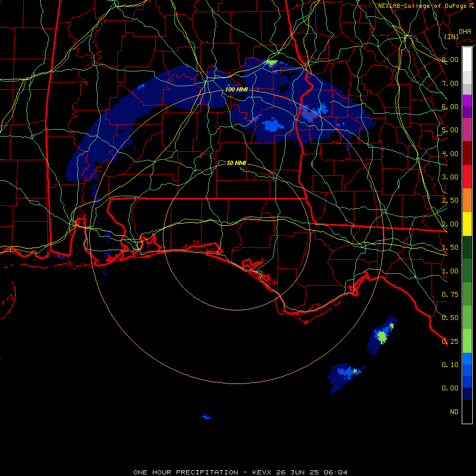This screenshot has height=476, width=476.
Task: Click the 4.00 scale label
Action: click(x=450, y=153)
